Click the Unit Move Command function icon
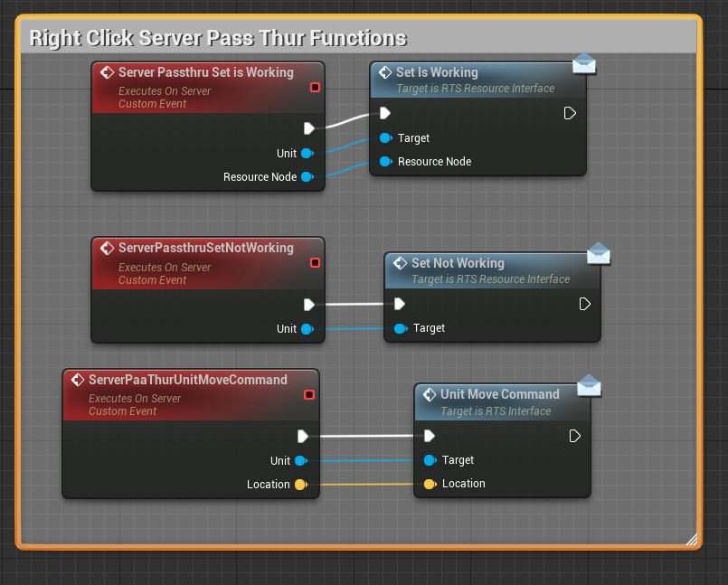Viewport: 728px width, 585px height. pos(430,394)
